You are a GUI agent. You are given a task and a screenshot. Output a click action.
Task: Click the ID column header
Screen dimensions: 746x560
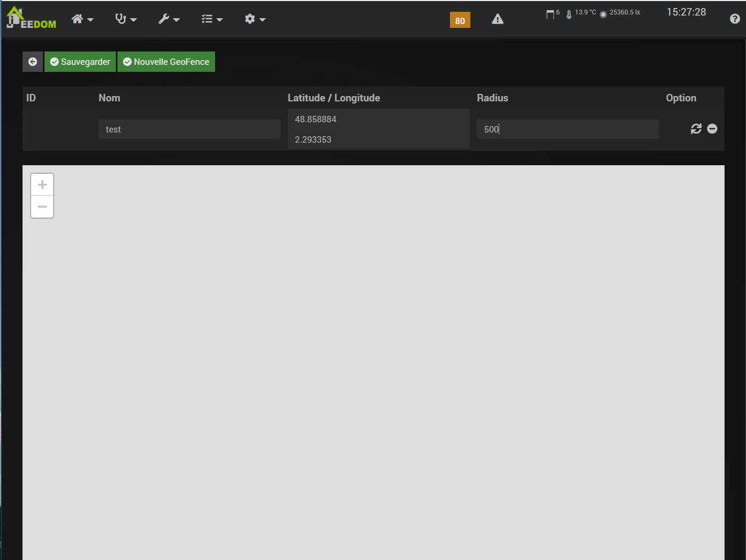(31, 98)
